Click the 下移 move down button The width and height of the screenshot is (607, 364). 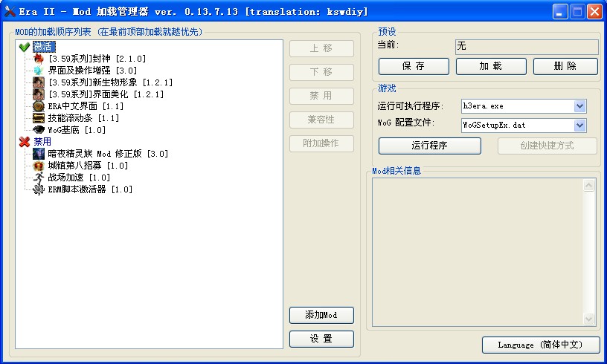click(321, 72)
